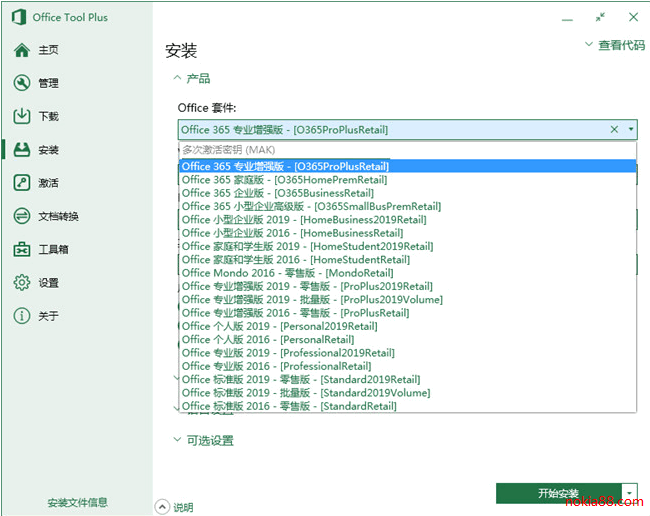The width and height of the screenshot is (650, 516).
Task: Open the 主页 home icon
Action: tap(22, 50)
